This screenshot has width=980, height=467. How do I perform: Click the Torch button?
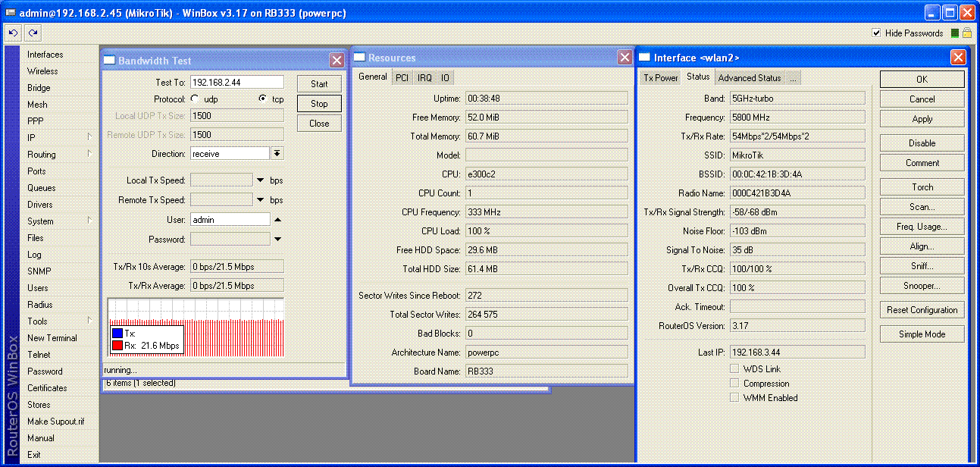[922, 187]
